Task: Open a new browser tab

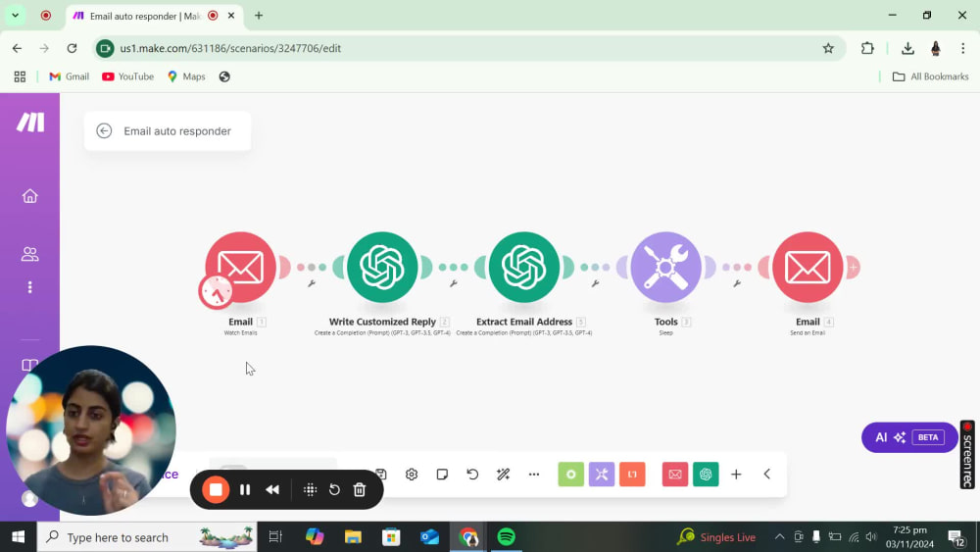Action: [x=258, y=15]
